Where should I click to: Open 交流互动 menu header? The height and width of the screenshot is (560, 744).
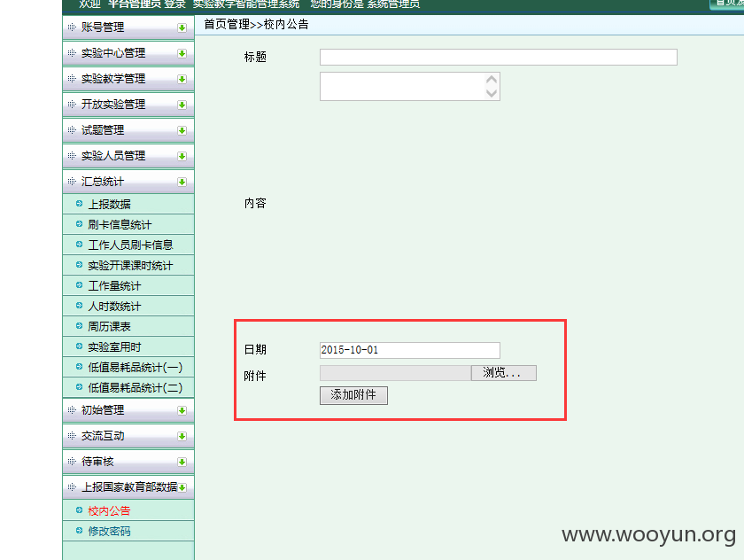pos(128,436)
